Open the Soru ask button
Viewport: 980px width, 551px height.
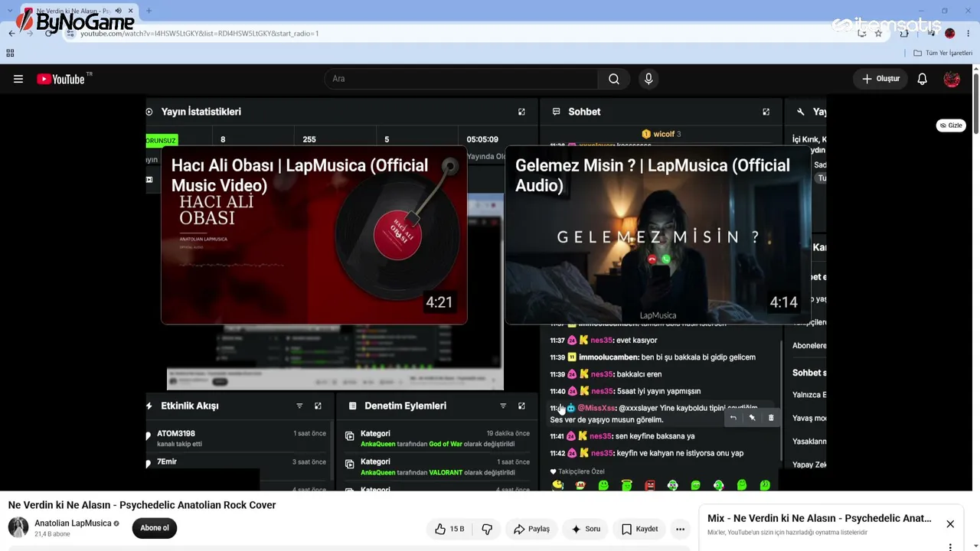point(586,529)
